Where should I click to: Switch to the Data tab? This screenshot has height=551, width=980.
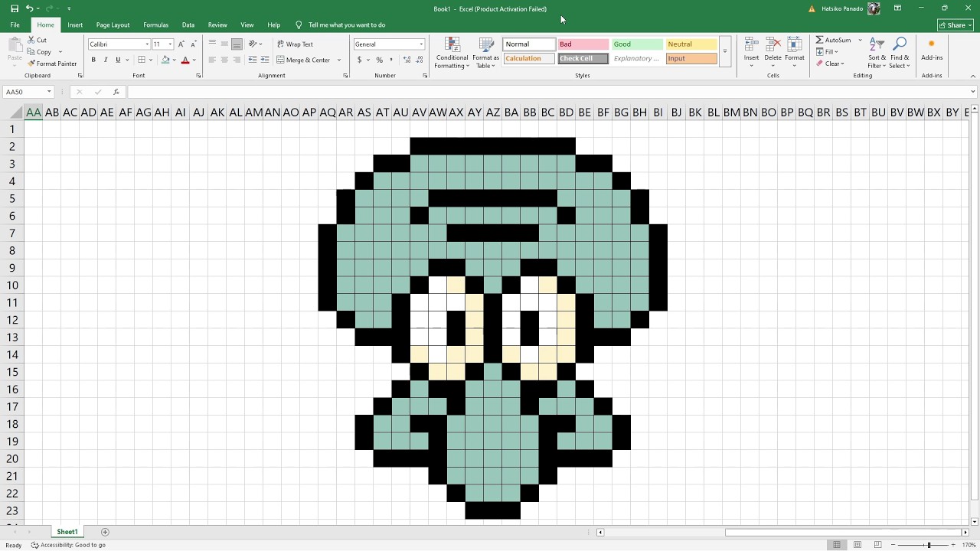(x=188, y=24)
